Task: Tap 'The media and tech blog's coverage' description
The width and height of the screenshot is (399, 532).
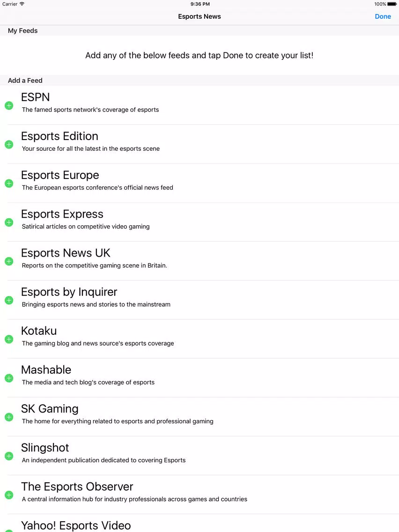Action: pos(88,382)
